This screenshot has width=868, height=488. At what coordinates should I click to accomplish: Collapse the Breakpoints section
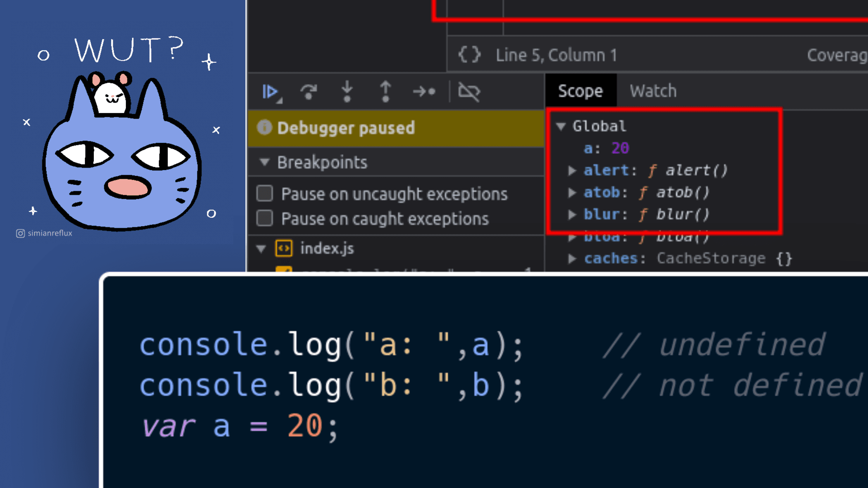(x=265, y=162)
